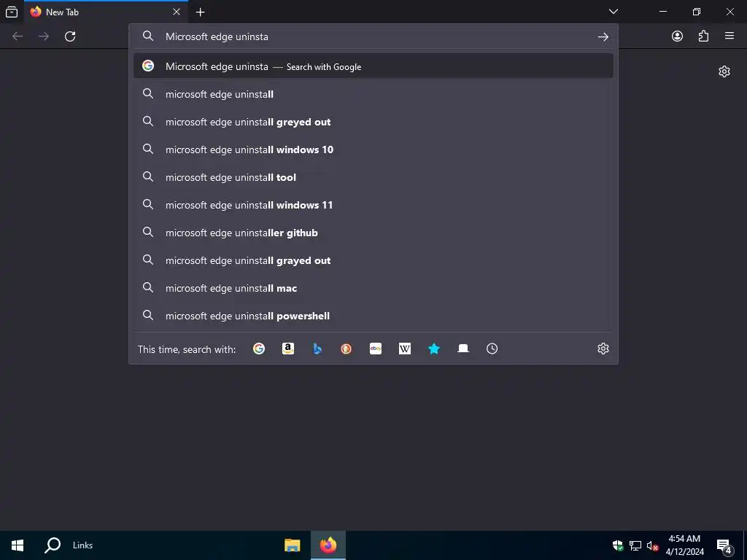Select suggestion 'microsoft edge uninstall powershell'
The width and height of the screenshot is (747, 560).
(373, 316)
